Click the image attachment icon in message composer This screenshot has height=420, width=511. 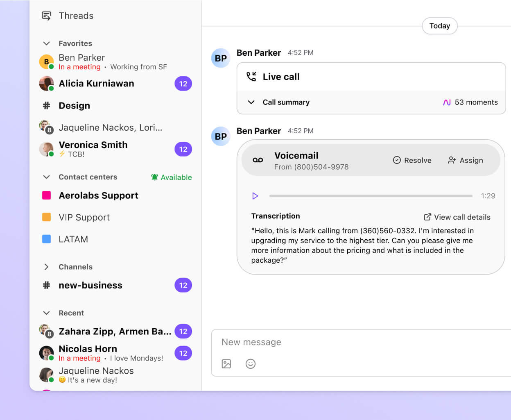coord(226,363)
